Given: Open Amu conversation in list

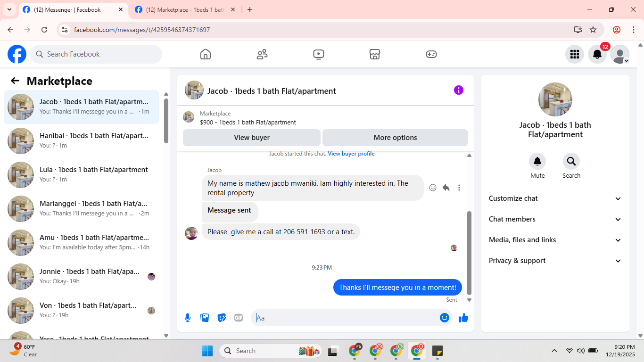Looking at the screenshot, I should [x=81, y=243].
